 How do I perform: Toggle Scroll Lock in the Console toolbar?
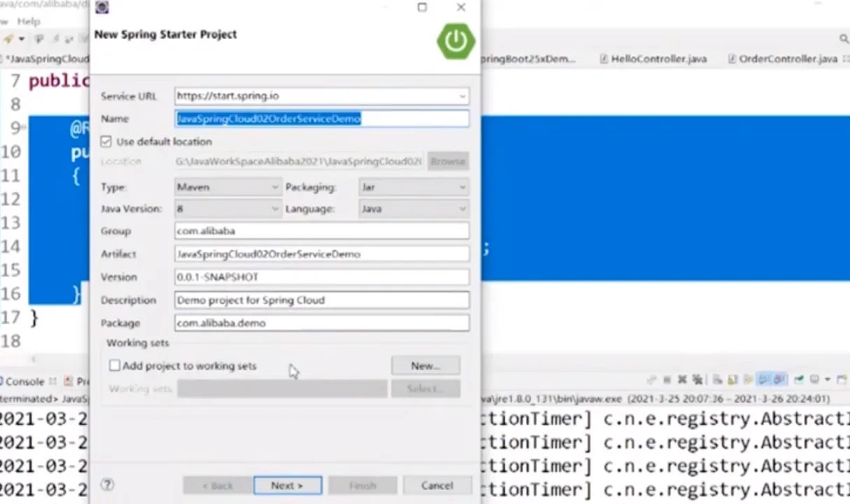732,379
